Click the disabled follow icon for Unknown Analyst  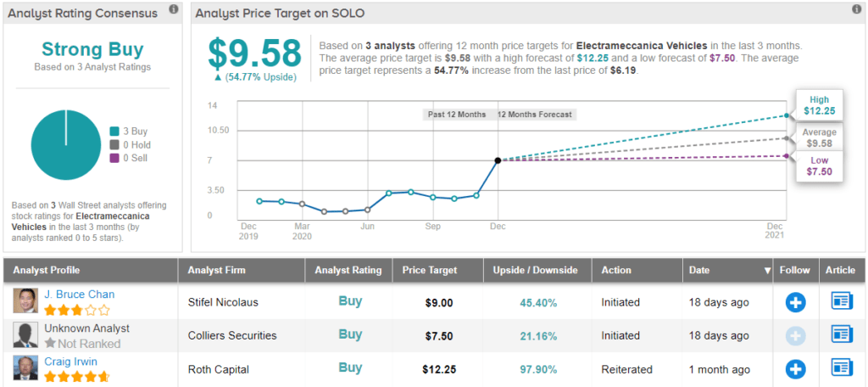795,335
